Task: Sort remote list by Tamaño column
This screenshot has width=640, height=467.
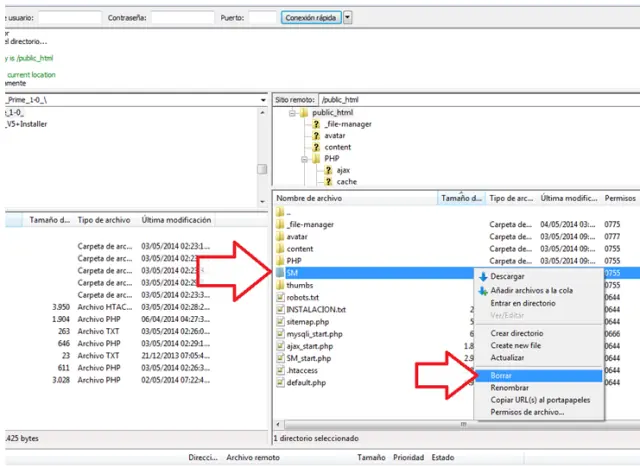Action: pyautogui.click(x=461, y=198)
